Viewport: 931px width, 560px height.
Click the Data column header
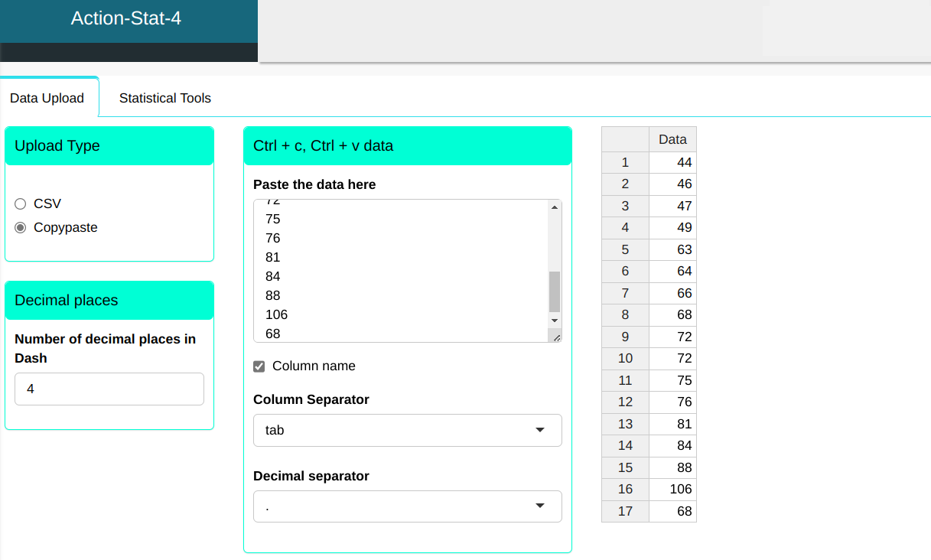pos(672,139)
